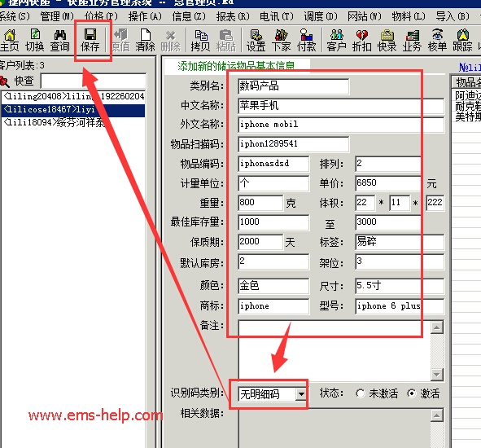The height and width of the screenshot is (448, 481).
Task: Click the 清除 clear page icon
Action: click(145, 40)
